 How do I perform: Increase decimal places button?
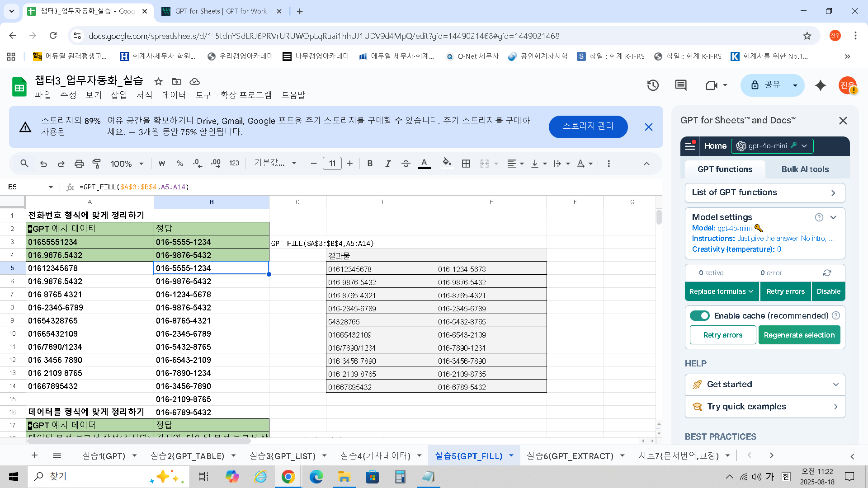(x=216, y=164)
